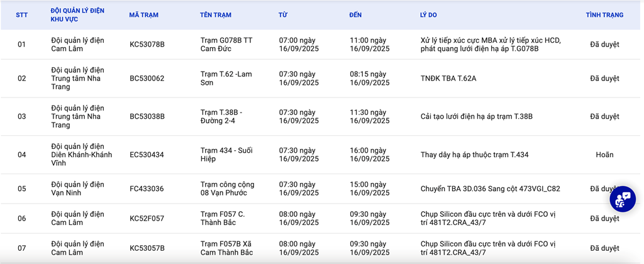This screenshot has height=264, width=644.
Task: Click the ĐẾN column header
Action: pos(355,15)
